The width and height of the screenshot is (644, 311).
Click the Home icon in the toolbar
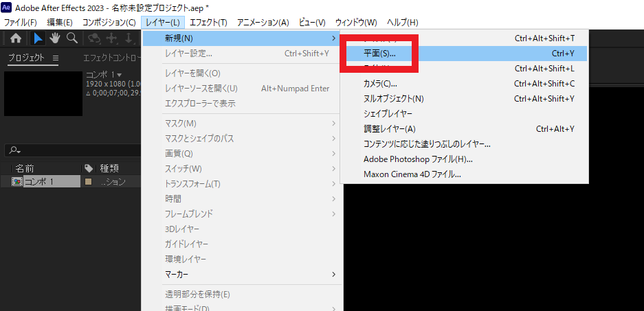[16, 38]
